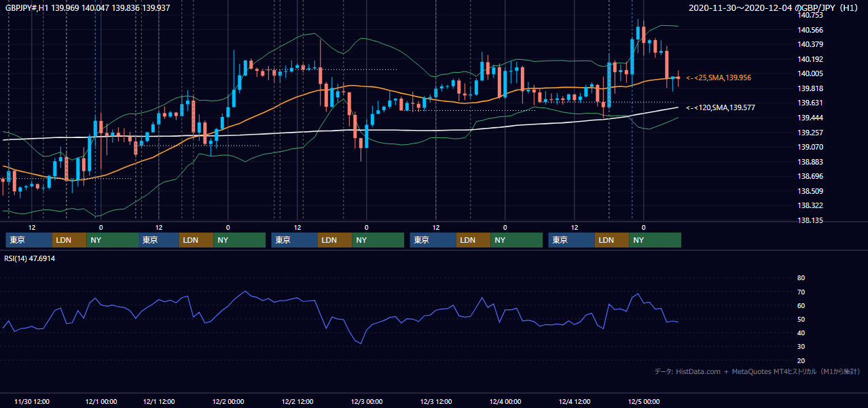The image size is (868, 408).
Task: Select the 12/2 00:00 time axis label
Action: coord(228,401)
